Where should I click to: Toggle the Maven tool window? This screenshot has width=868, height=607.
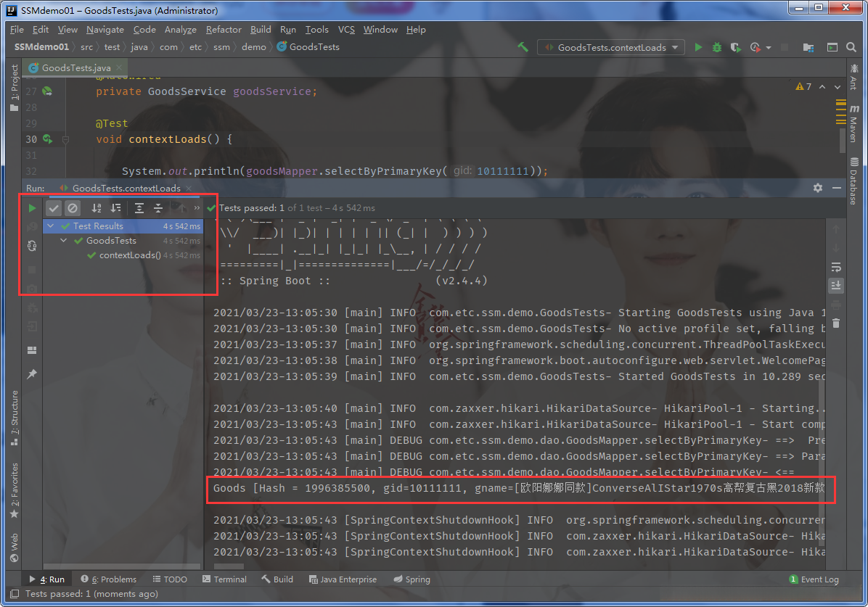[853, 123]
